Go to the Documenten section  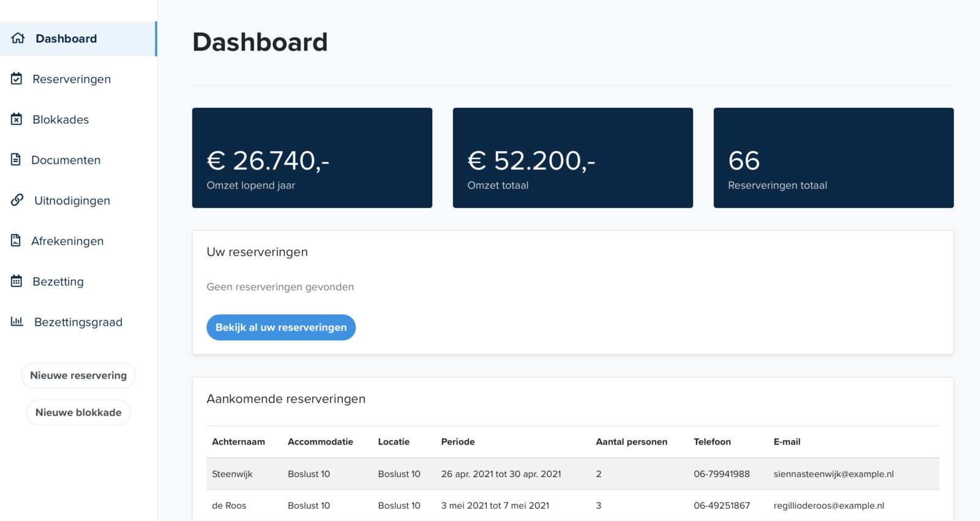point(65,160)
